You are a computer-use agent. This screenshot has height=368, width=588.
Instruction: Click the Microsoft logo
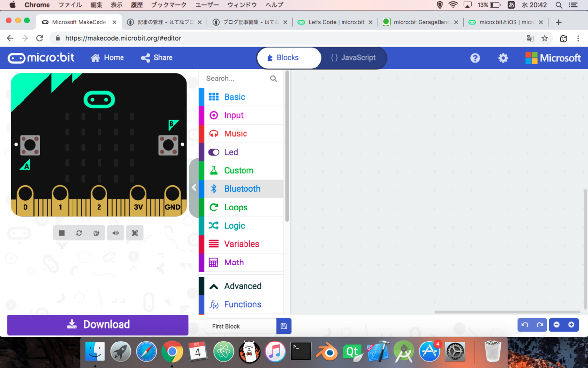click(553, 58)
